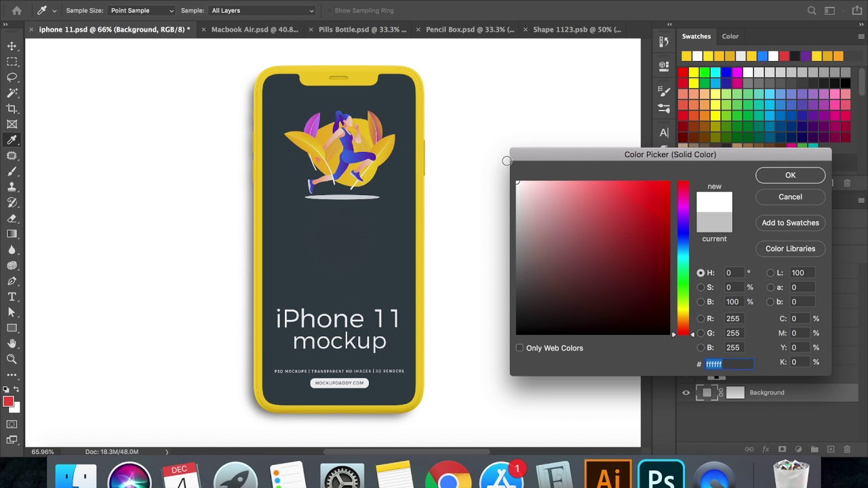Image resolution: width=868 pixels, height=488 pixels.
Task: Open the History panel icon
Action: 664,42
